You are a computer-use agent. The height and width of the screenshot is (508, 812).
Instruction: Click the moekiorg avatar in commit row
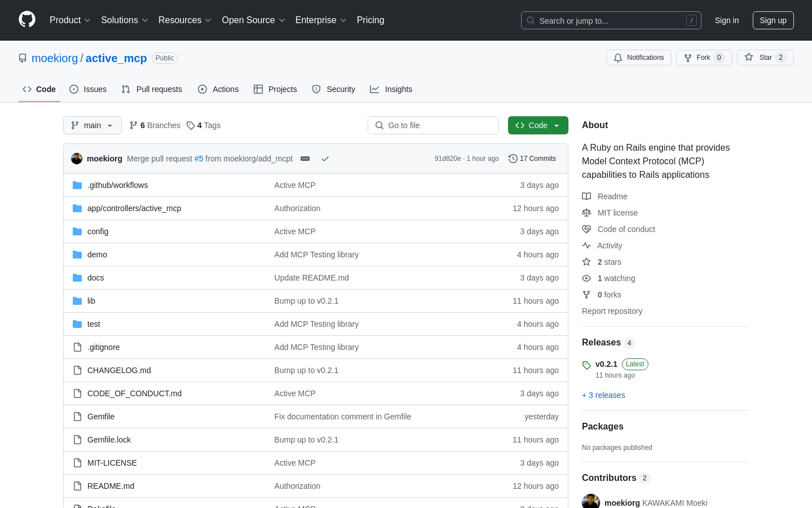coord(77,159)
